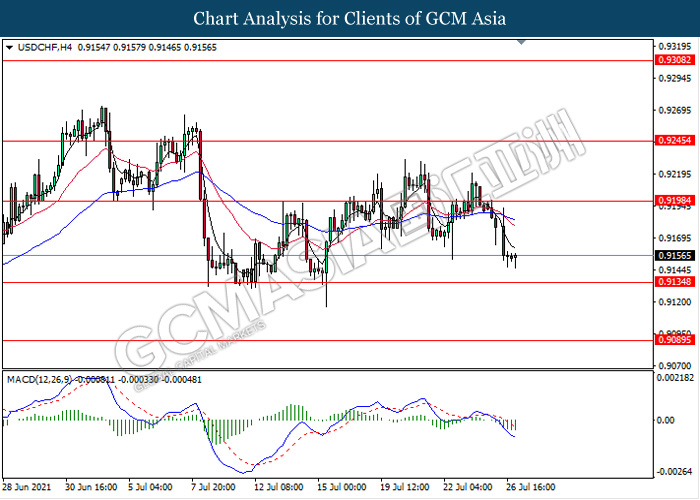Click the 0.91348 red price level label
700x500 pixels.
click(675, 282)
